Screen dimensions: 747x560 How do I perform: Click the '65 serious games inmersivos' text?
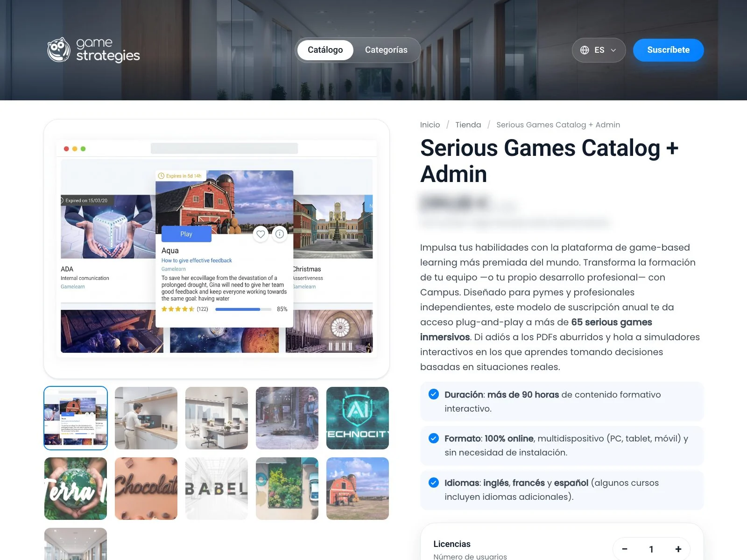[x=536, y=329]
